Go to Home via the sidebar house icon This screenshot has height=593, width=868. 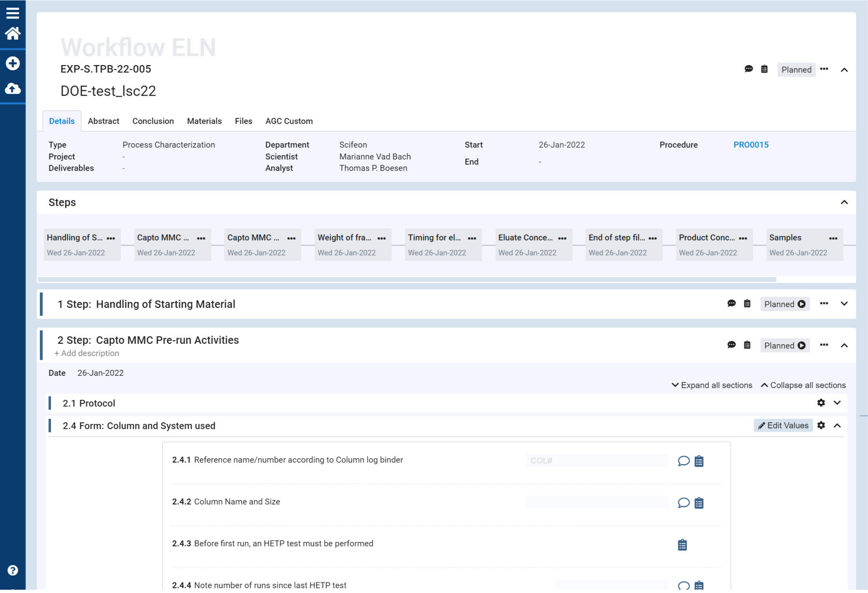(13, 33)
